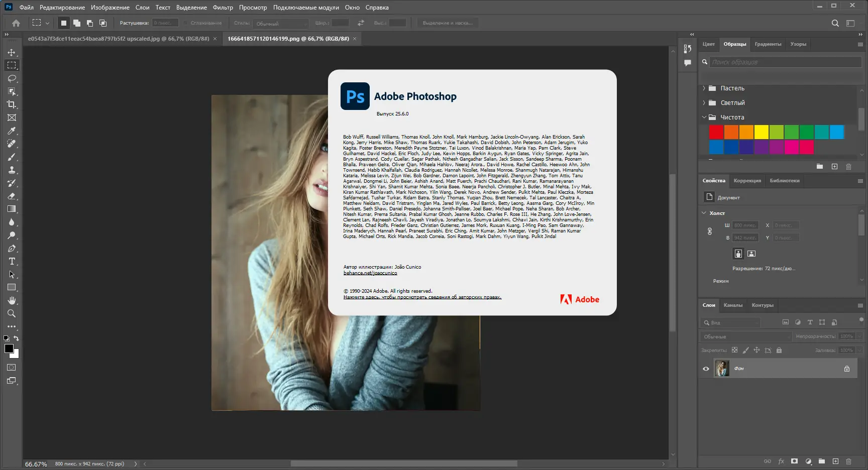Collapse the Чистота swatch folder
This screenshot has height=470, width=868.
(x=704, y=117)
